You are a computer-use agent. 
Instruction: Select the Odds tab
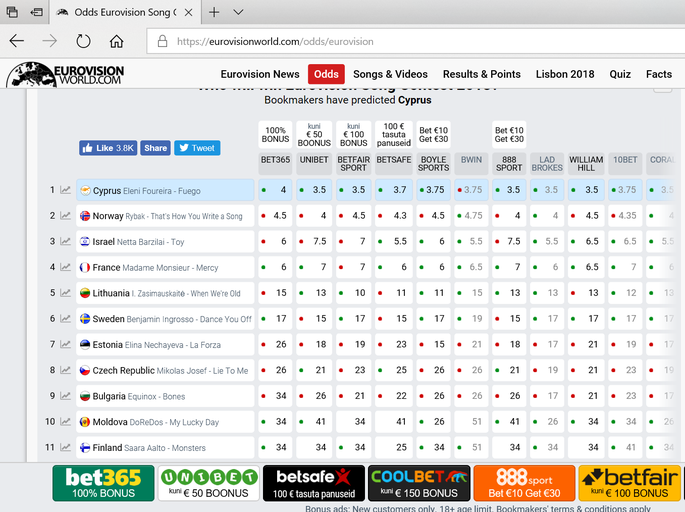point(326,74)
